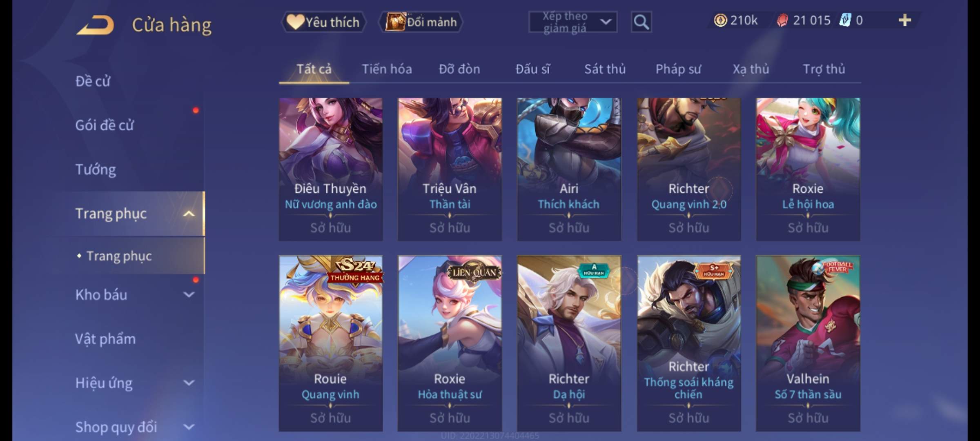Expand the Shop quy đổi section
This screenshot has width=980, height=441.
[189, 427]
